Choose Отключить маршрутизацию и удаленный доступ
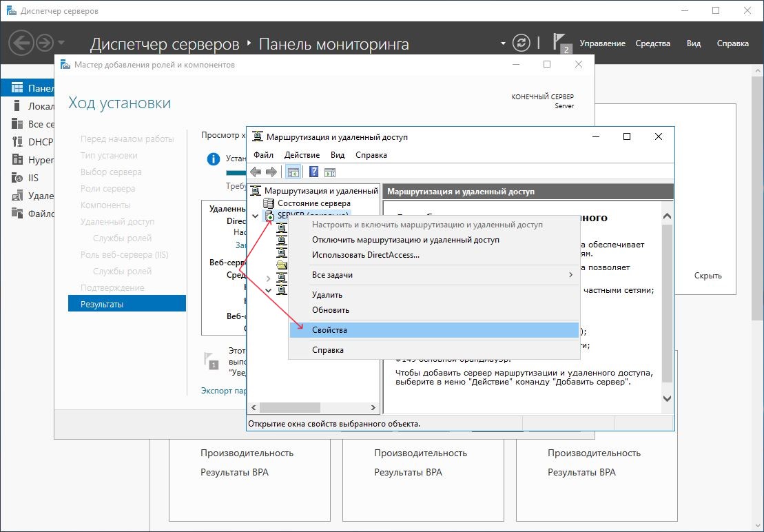764x532 pixels. (x=405, y=240)
